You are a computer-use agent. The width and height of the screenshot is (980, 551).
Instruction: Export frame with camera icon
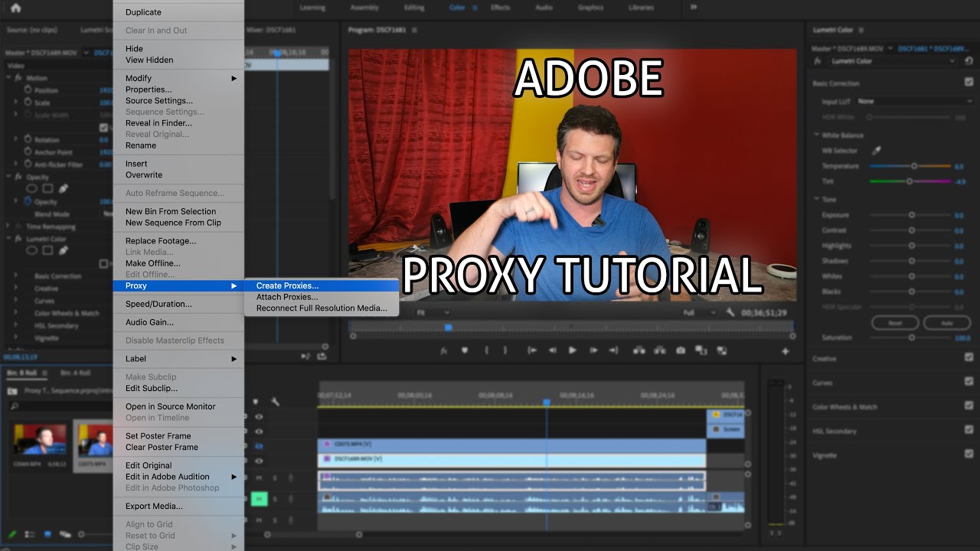681,350
